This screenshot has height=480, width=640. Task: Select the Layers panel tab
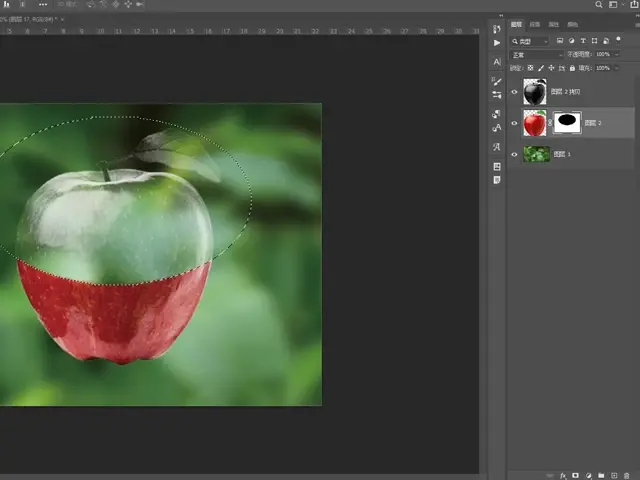pyautogui.click(x=517, y=24)
